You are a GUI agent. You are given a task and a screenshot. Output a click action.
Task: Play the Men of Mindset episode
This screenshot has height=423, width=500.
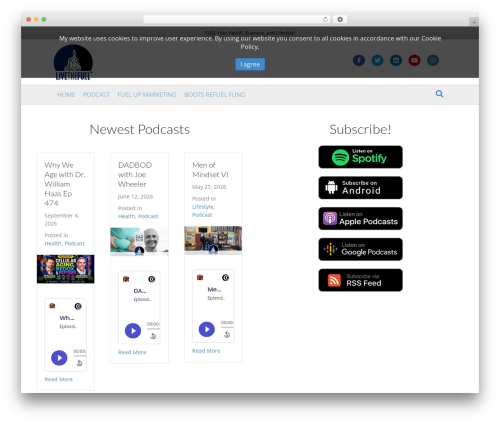tap(207, 329)
